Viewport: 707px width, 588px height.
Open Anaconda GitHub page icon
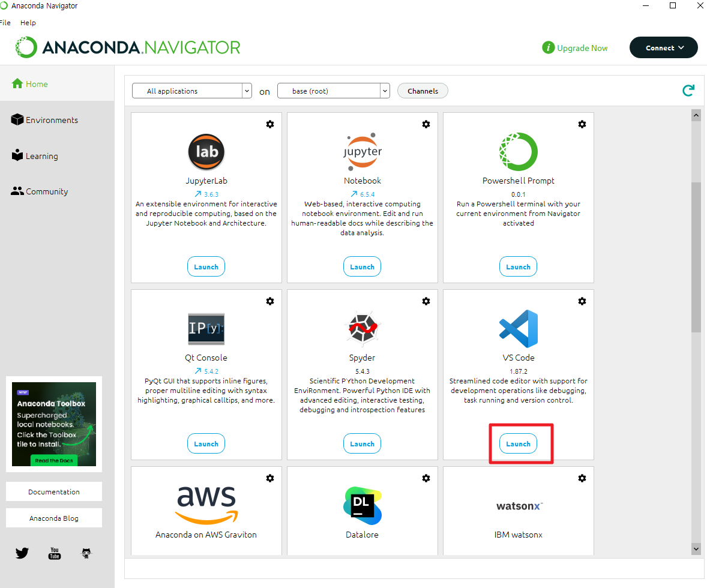pyautogui.click(x=86, y=553)
